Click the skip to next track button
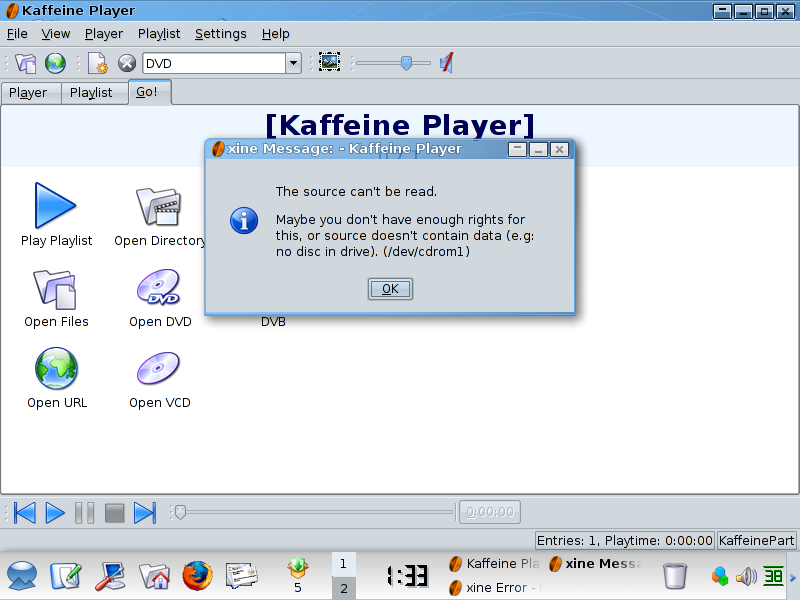 coord(145,513)
